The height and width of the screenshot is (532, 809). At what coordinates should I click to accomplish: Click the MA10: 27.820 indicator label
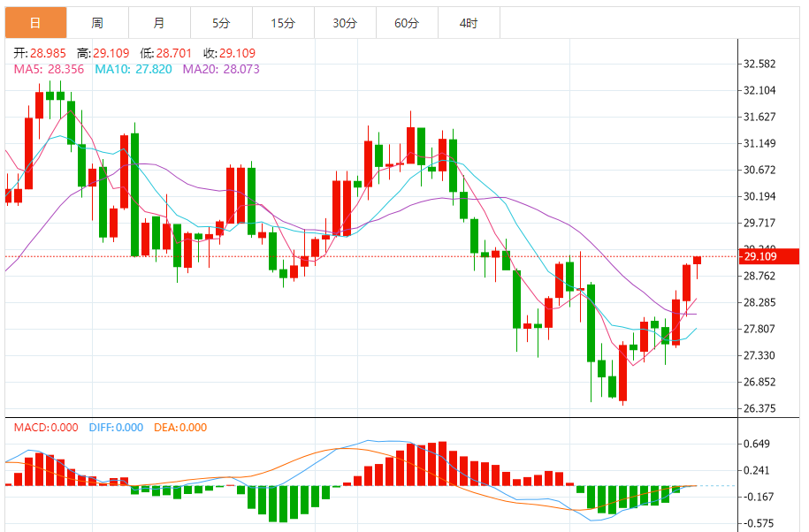click(134, 69)
